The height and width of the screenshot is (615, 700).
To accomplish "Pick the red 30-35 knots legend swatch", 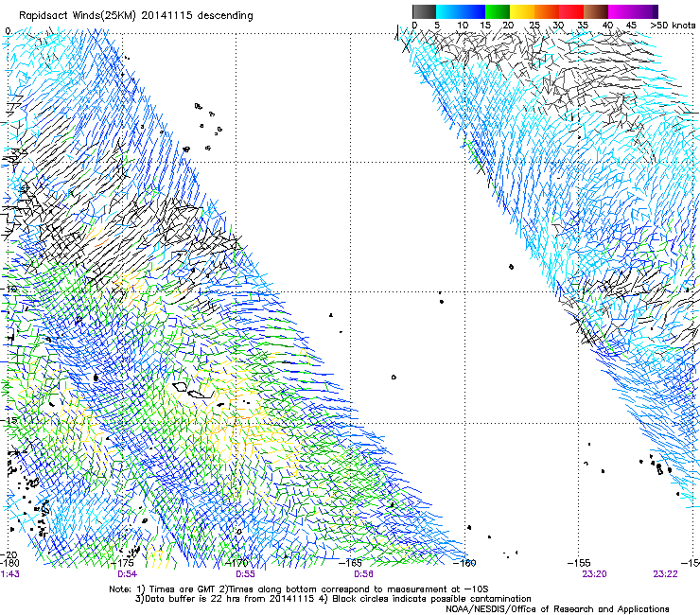I will coord(571,11).
